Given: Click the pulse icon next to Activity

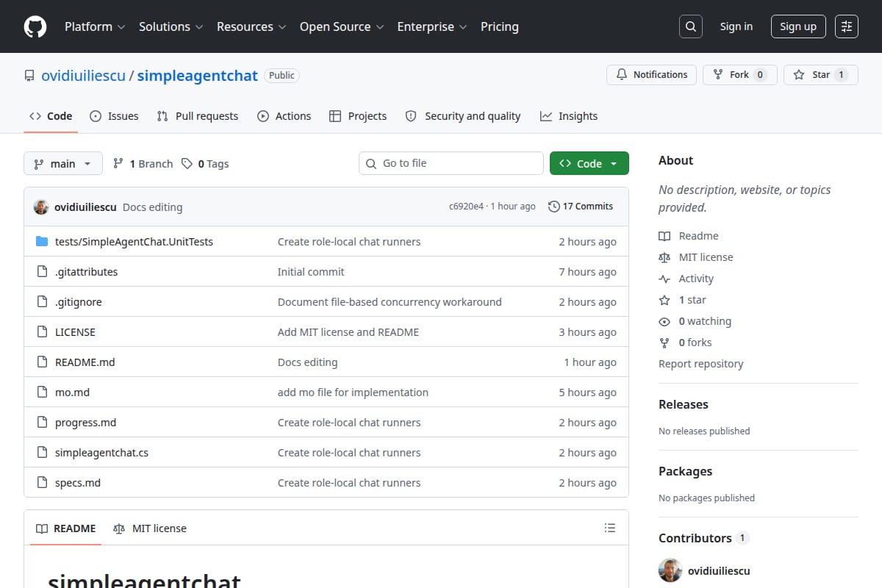Looking at the screenshot, I should [664, 279].
